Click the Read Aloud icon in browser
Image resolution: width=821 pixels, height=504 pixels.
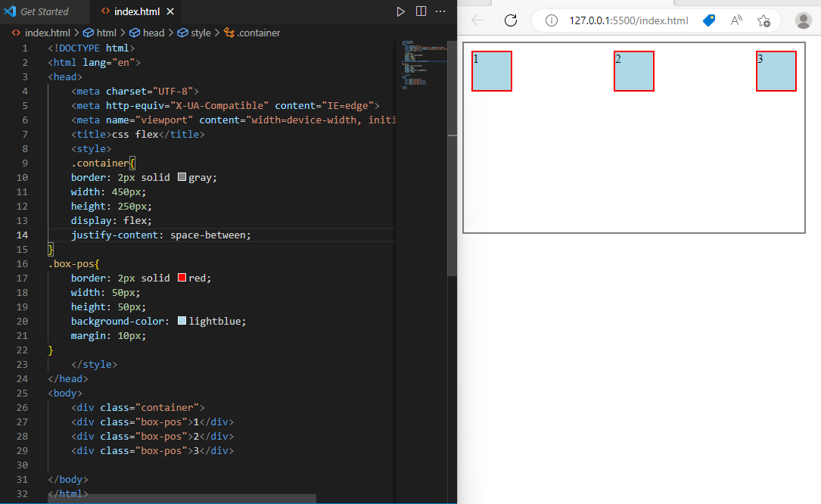[736, 20]
